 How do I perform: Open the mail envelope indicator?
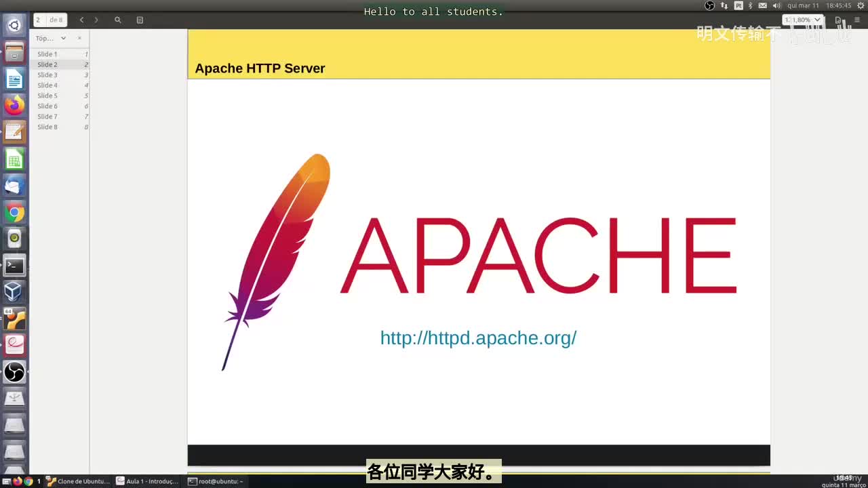[x=763, y=5]
